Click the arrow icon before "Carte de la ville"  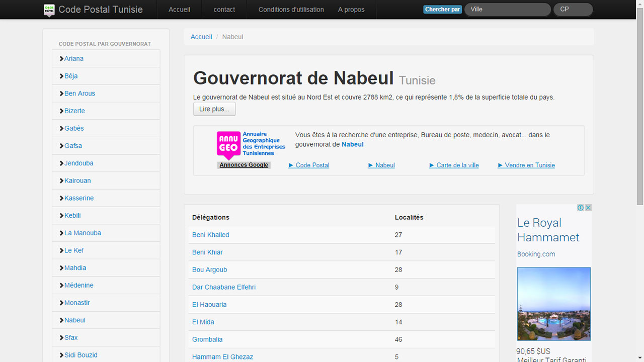point(431,165)
